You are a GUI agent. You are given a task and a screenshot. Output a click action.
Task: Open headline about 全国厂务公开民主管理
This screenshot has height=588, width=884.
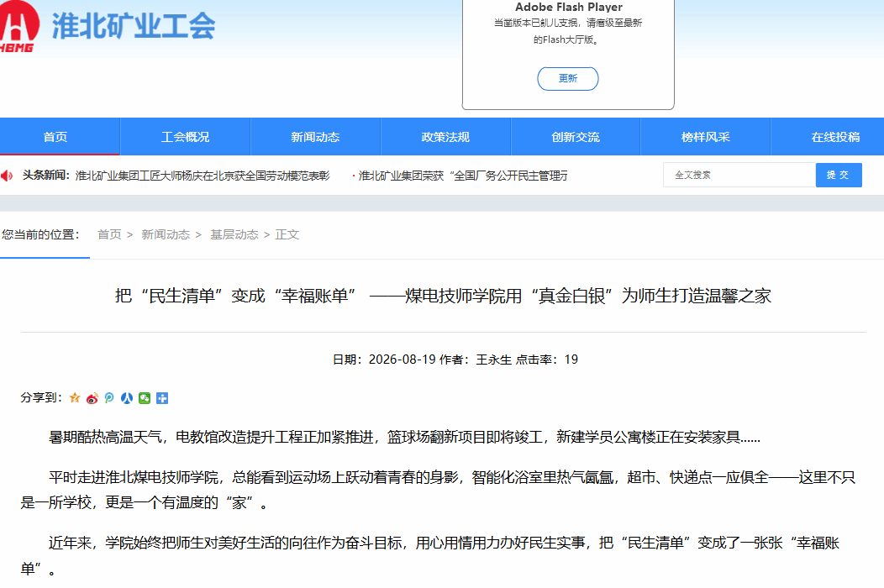(x=463, y=176)
